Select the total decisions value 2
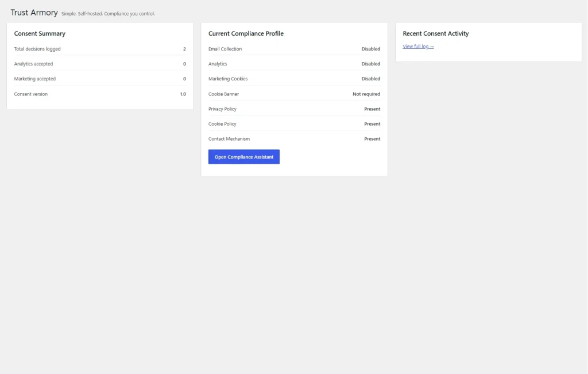The height and width of the screenshot is (374, 588). [184, 49]
